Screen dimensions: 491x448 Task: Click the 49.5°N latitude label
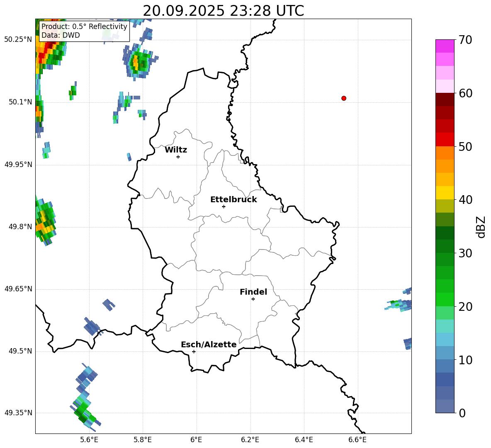tap(20, 351)
